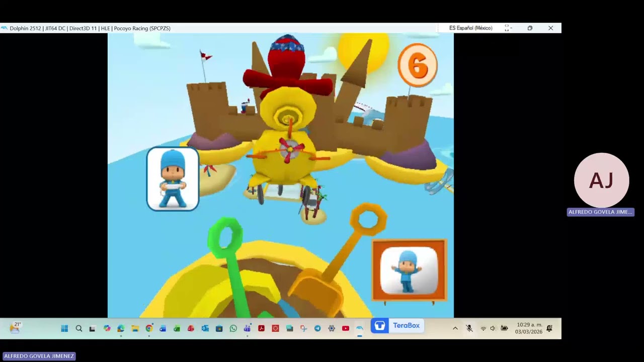Image resolution: width=644 pixels, height=362 pixels.
Task: Select ALFREDO GOVELA JIMENEZ name label
Action: tap(39, 356)
